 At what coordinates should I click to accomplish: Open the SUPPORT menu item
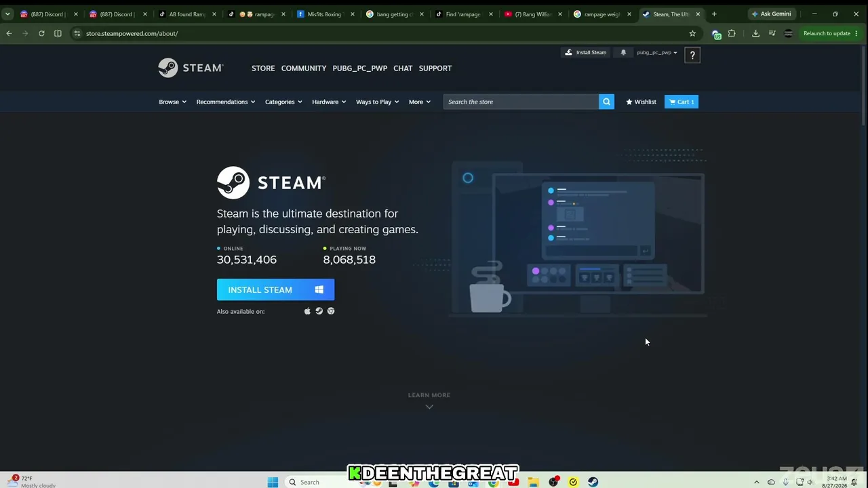(435, 68)
